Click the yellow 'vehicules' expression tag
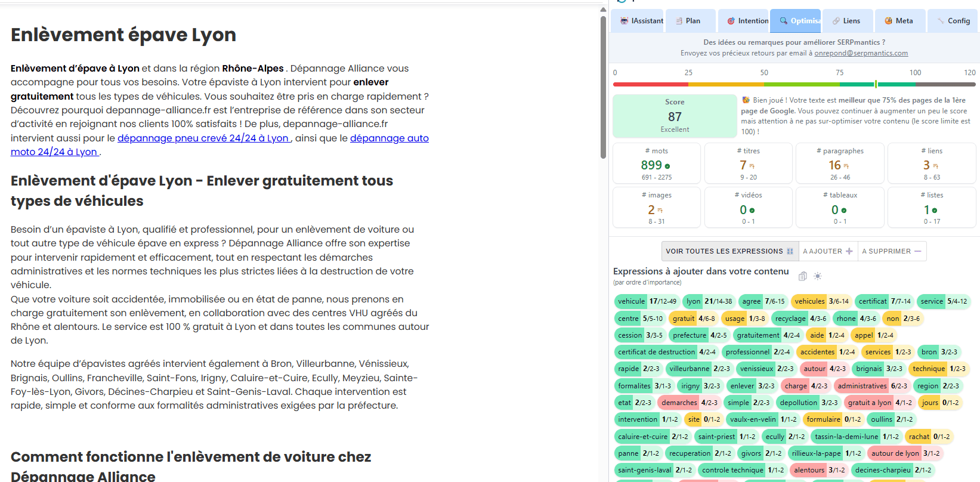Screen dimensions: 980x482 [x=821, y=301]
